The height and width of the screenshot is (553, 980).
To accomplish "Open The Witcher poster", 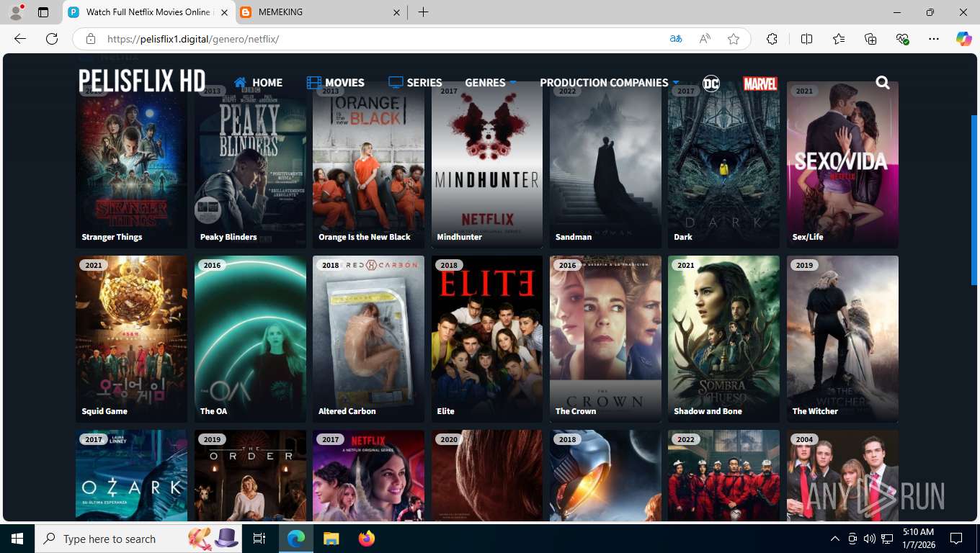I will tap(842, 339).
